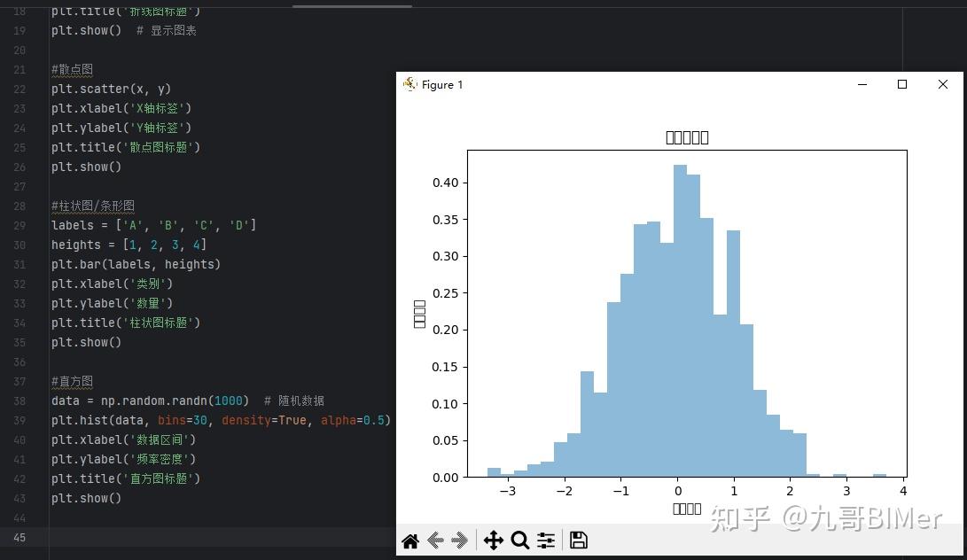Click plt.show() on line 43
Viewport: 967px width, 560px height.
coord(86,498)
